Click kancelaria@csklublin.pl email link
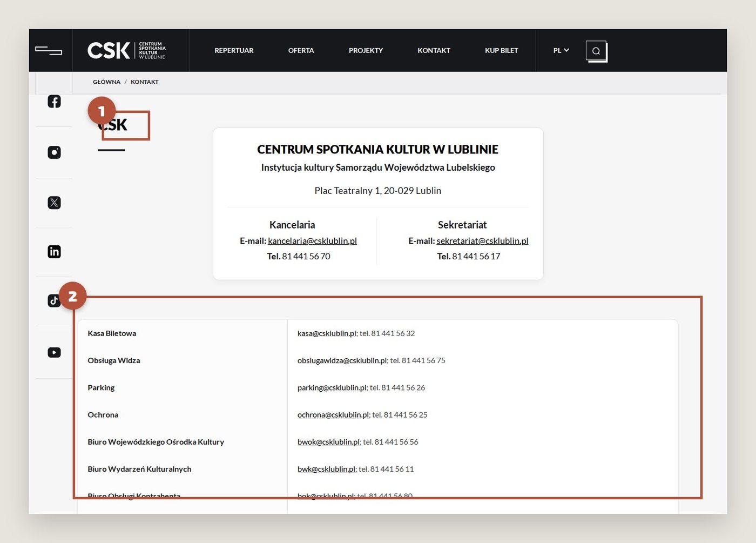The image size is (756, 543). [x=312, y=241]
